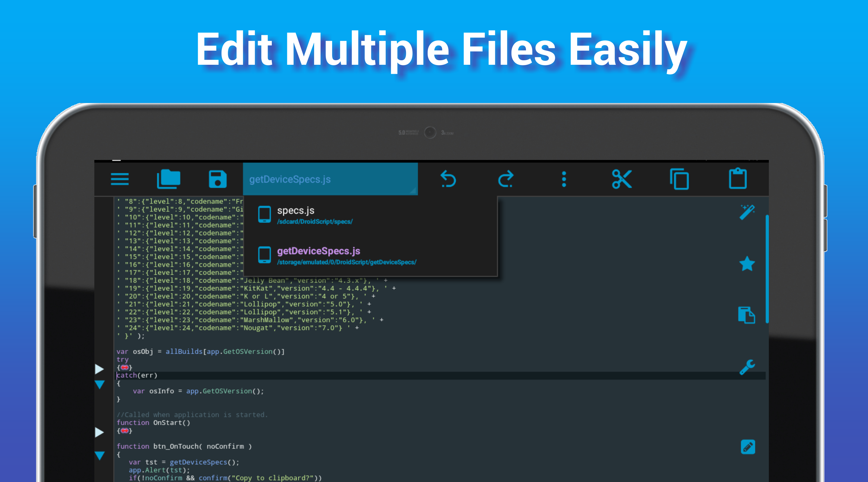Click the 'var osInfo = app.GetOSVersion();' line
The height and width of the screenshot is (482, 868).
(199, 391)
